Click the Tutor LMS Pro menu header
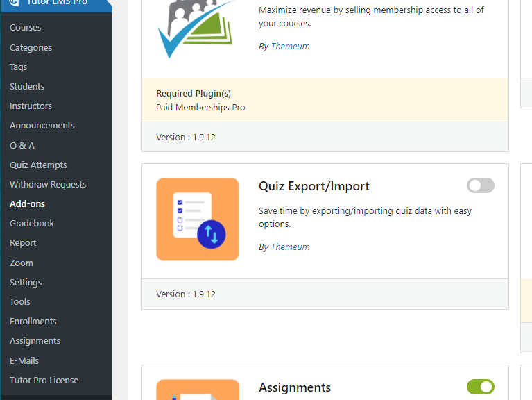 click(x=57, y=5)
